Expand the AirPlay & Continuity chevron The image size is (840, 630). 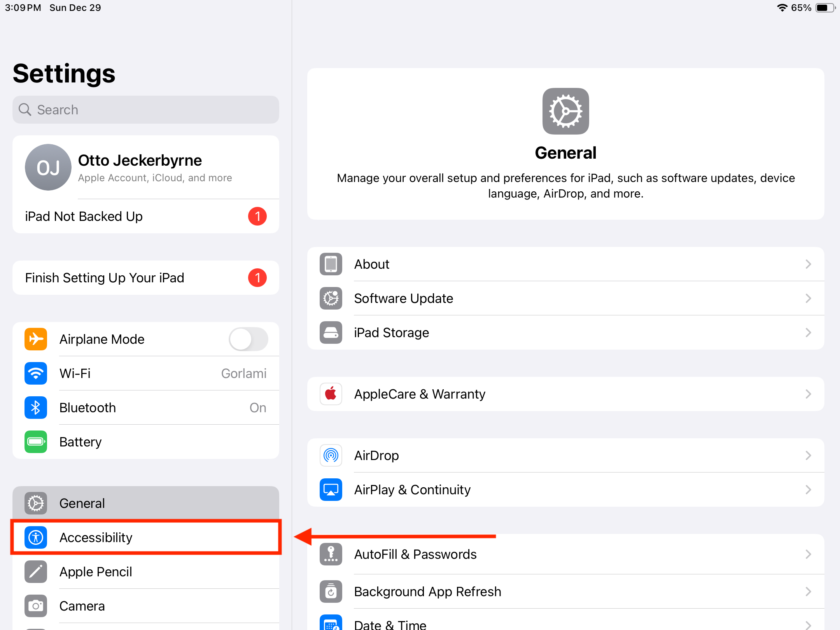click(808, 490)
